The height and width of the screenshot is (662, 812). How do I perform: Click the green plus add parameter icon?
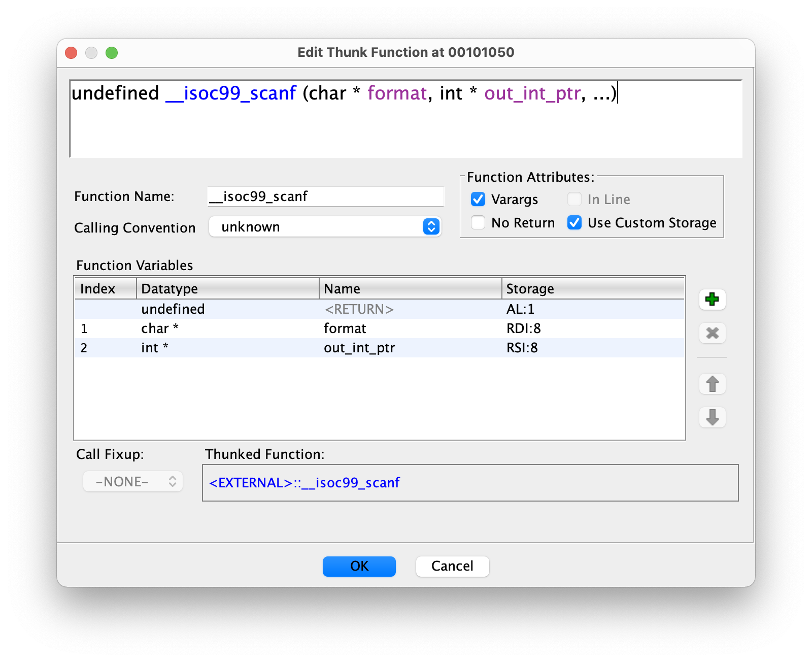(x=712, y=299)
